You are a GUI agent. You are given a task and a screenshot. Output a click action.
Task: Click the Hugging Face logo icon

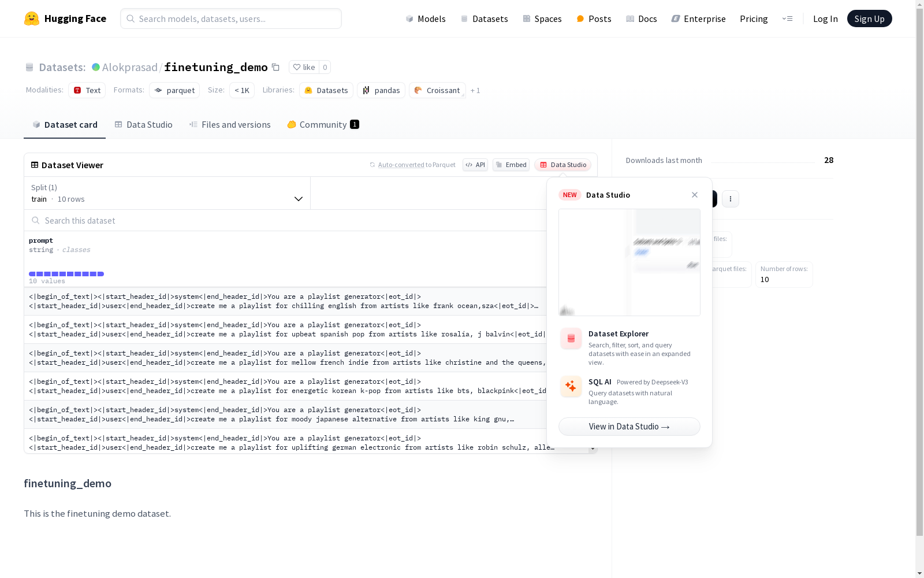coord(32,18)
